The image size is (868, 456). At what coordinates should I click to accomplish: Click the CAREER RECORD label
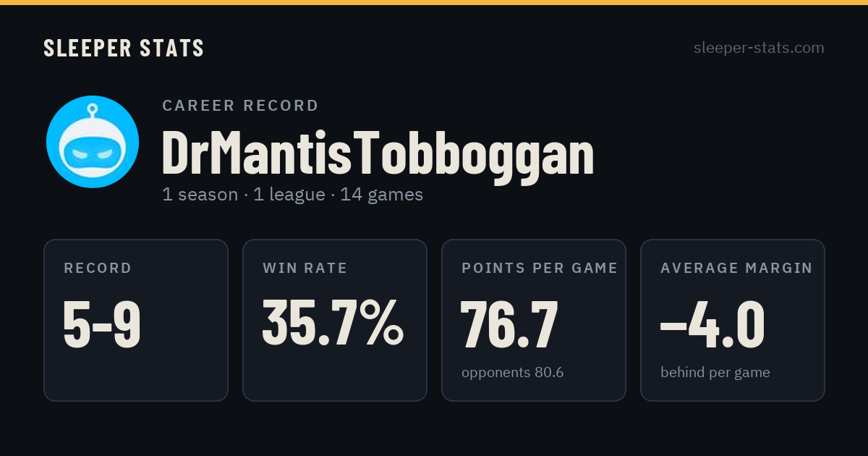240,106
